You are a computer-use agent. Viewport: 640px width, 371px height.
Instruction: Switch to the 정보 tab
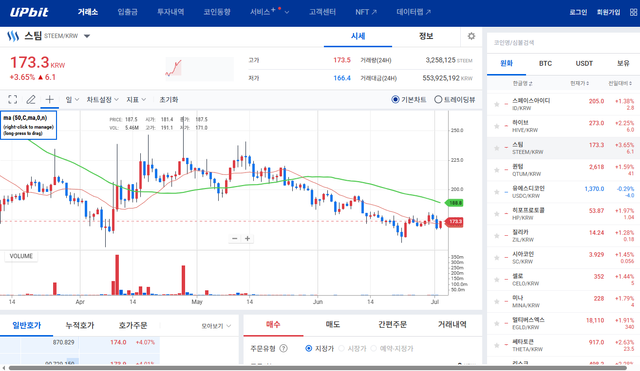(x=426, y=36)
